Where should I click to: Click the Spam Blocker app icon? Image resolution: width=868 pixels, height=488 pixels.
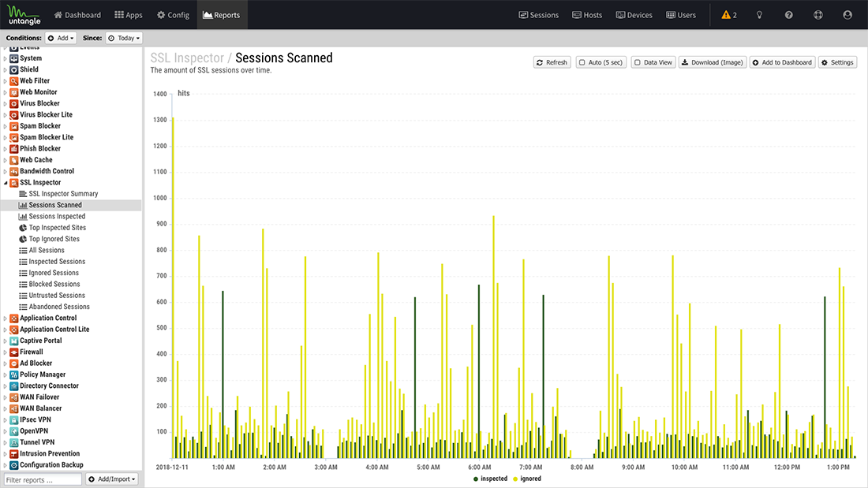click(14, 126)
